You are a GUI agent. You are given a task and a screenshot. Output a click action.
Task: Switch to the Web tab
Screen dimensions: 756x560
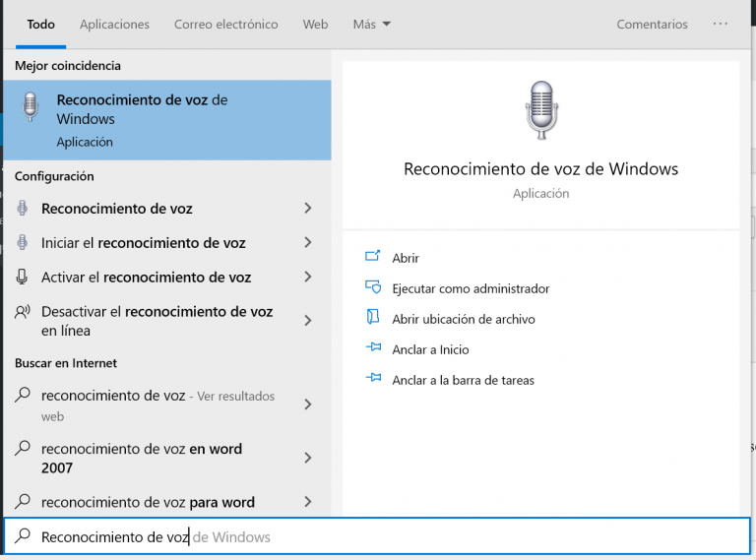pyautogui.click(x=315, y=24)
